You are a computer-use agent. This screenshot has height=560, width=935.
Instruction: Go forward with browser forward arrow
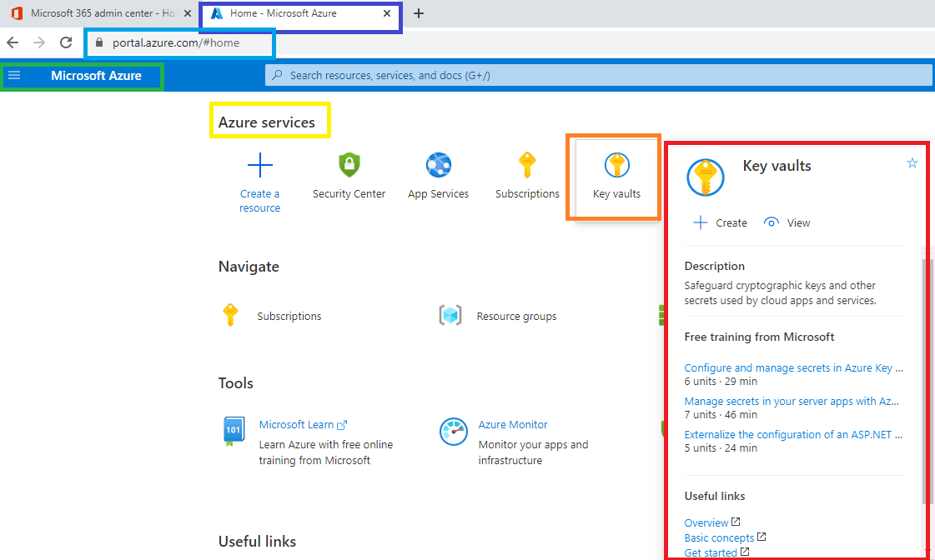[x=39, y=42]
